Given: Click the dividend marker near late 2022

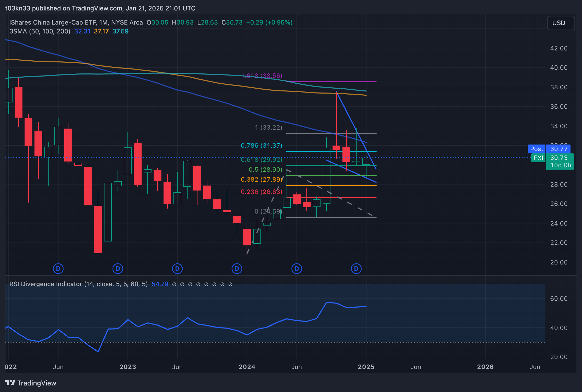Looking at the screenshot, I should click(x=118, y=269).
